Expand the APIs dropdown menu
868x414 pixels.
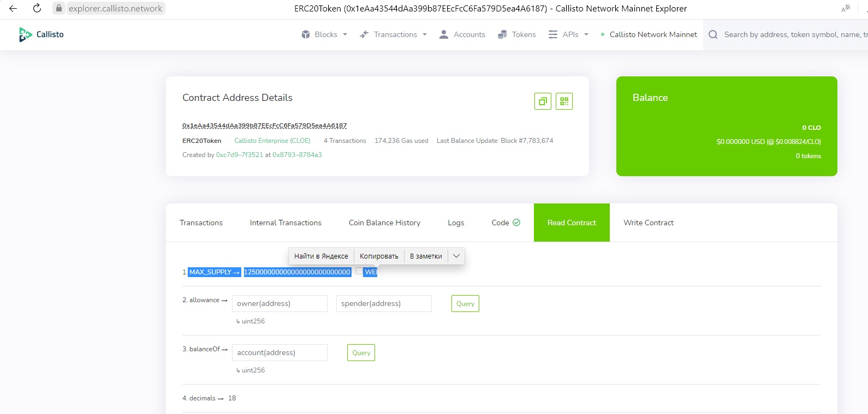586,34
